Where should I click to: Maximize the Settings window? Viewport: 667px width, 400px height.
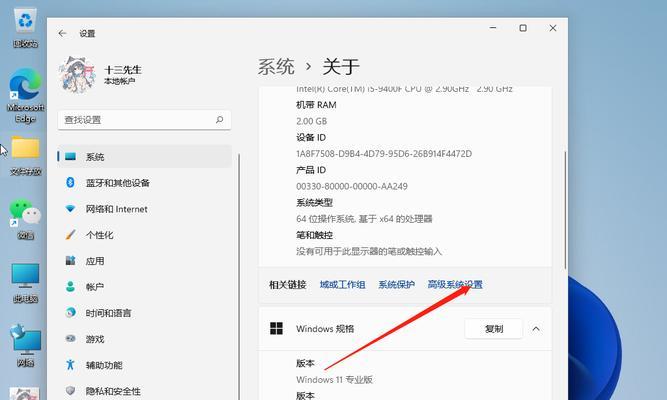(x=523, y=28)
